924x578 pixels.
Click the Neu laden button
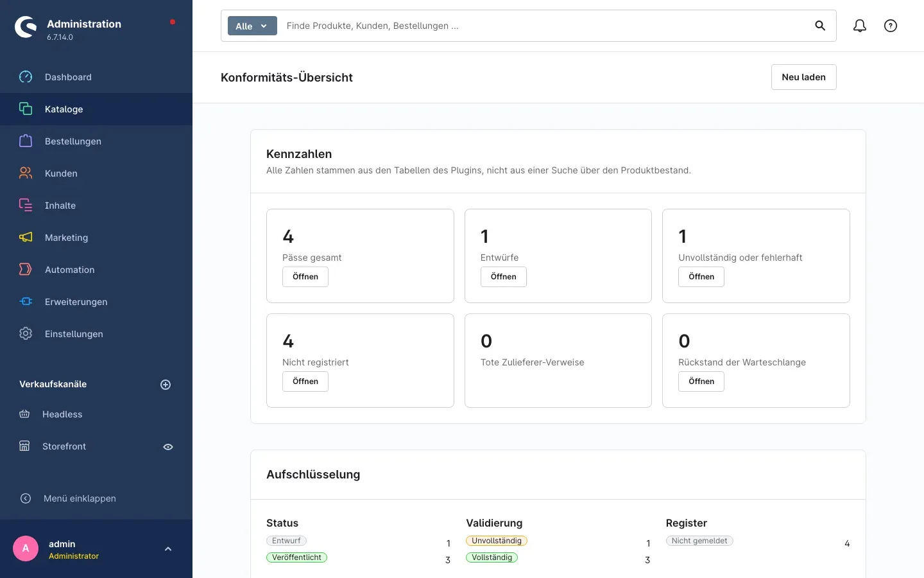803,77
